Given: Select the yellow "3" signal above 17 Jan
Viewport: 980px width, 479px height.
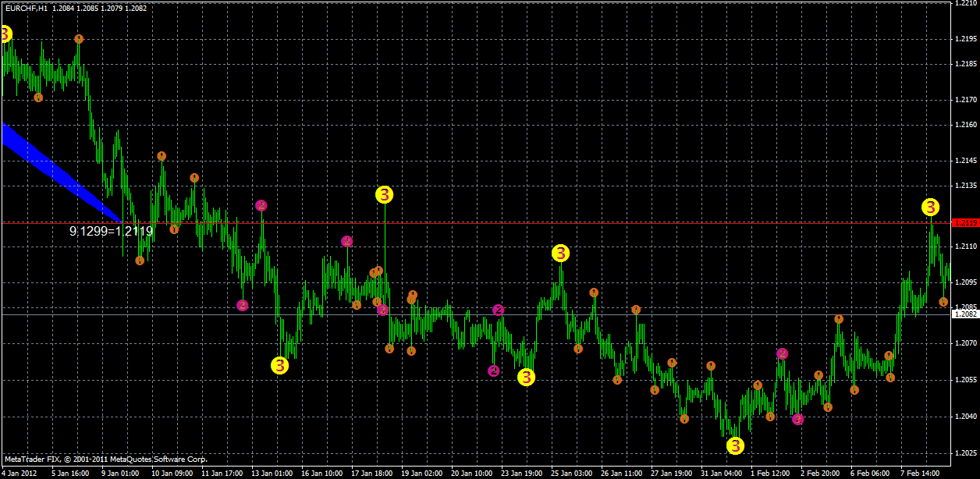Looking at the screenshot, I should [383, 195].
